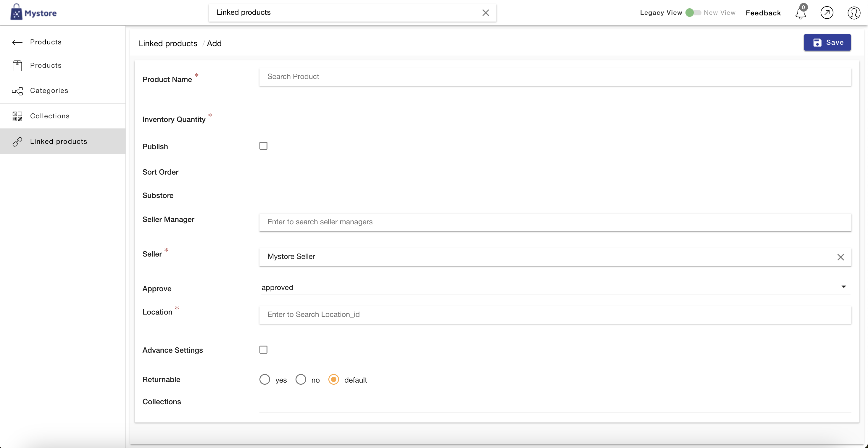The image size is (868, 448).
Task: Select Linked products in the sidebar
Action: tap(63, 141)
